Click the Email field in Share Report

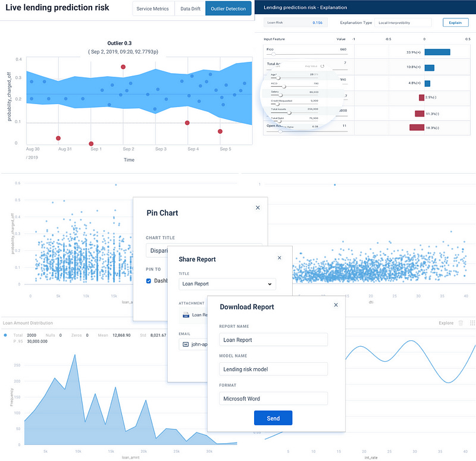(193, 344)
